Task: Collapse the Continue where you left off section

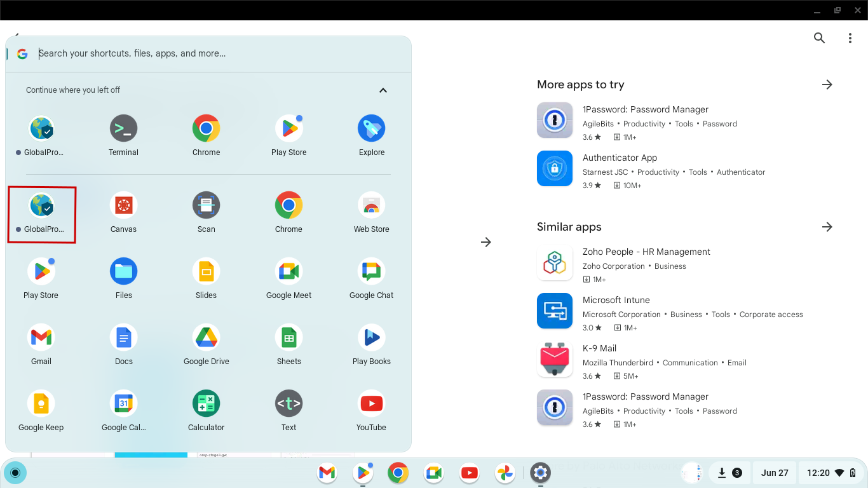Action: tap(383, 90)
